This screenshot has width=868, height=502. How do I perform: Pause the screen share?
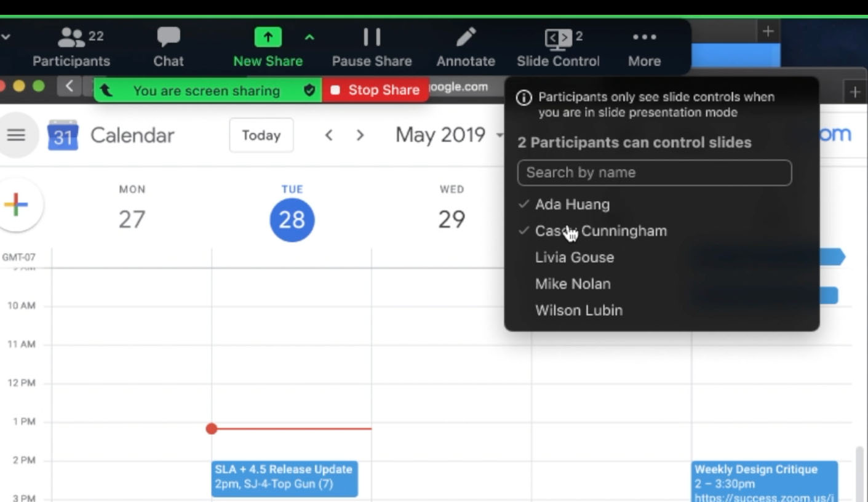(372, 38)
